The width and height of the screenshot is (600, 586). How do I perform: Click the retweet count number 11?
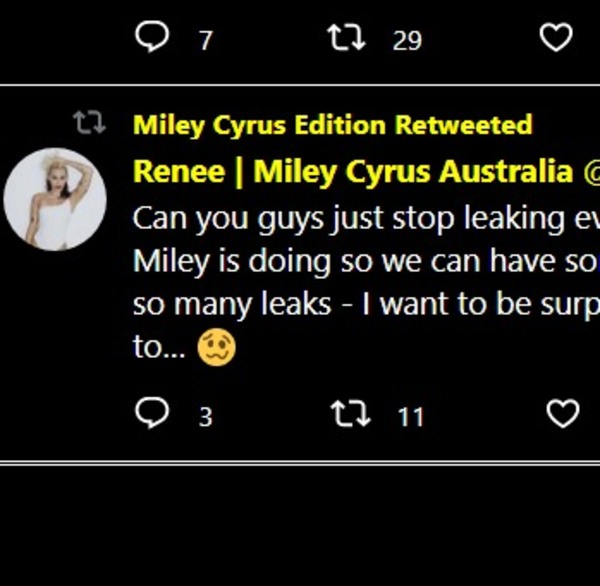410,416
